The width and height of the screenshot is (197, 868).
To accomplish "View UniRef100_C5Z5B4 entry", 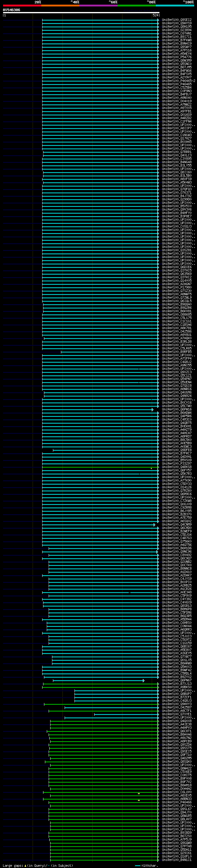I will (177, 88).
